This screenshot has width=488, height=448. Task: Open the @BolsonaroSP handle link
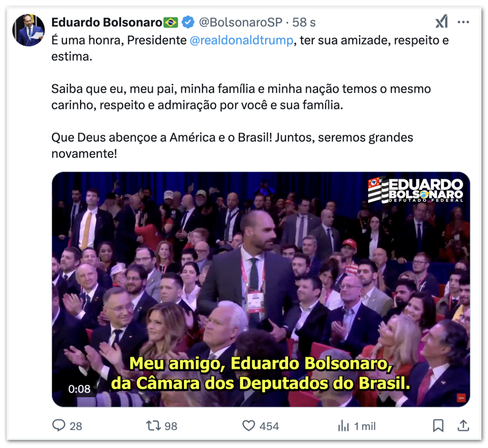click(240, 22)
